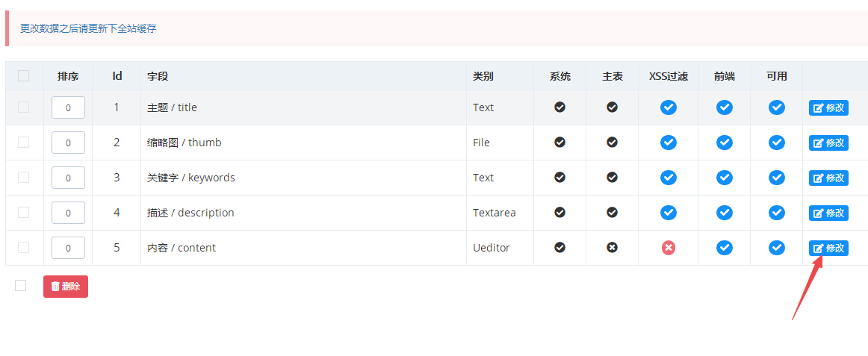Click 修改 button for content row
The image size is (868, 356).
pos(828,248)
